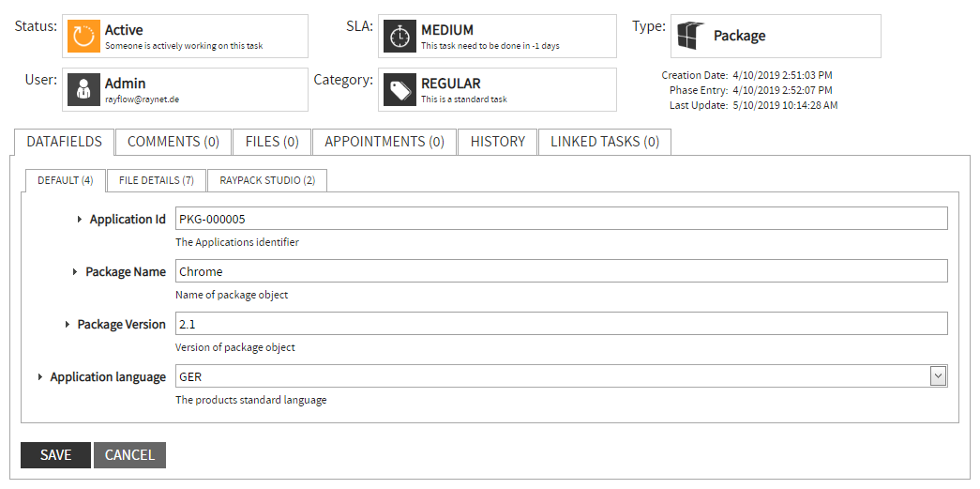Click the SAVE button
Screen dimensions: 980x489
pos(55,455)
